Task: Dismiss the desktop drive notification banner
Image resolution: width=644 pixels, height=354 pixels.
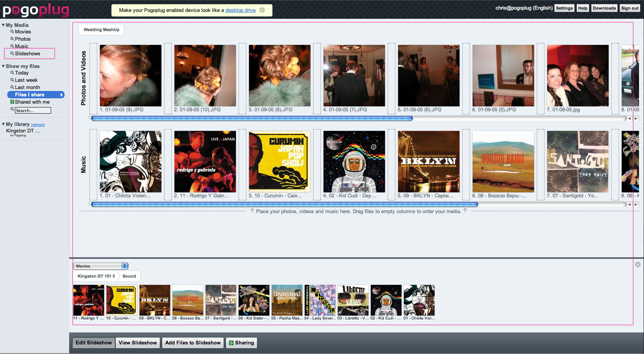Action: [x=262, y=10]
